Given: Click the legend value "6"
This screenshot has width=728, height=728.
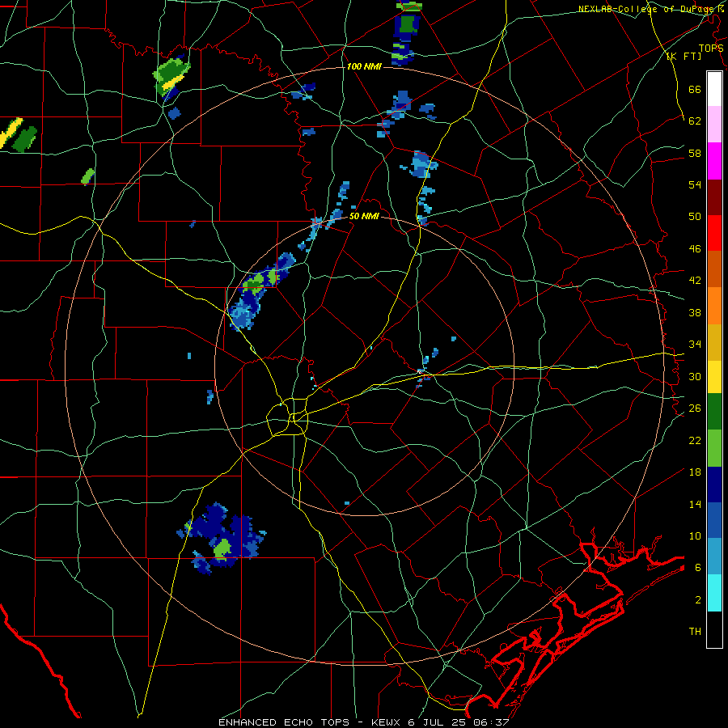Looking at the screenshot, I should pyautogui.click(x=697, y=568).
